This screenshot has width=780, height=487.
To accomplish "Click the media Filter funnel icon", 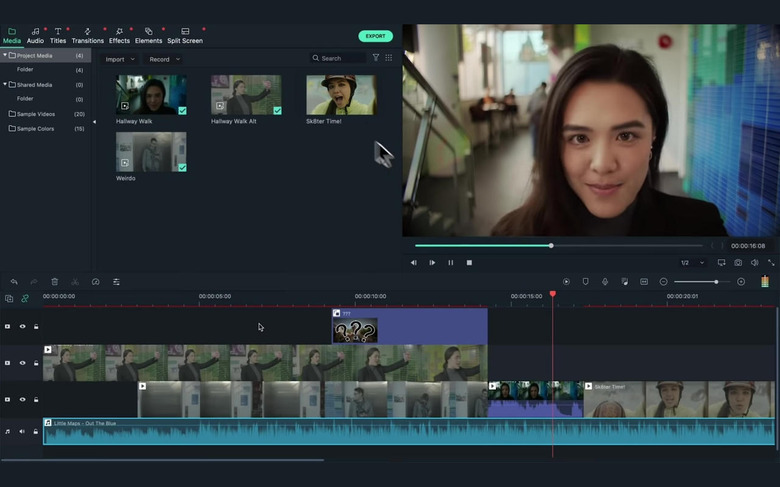I will click(376, 58).
